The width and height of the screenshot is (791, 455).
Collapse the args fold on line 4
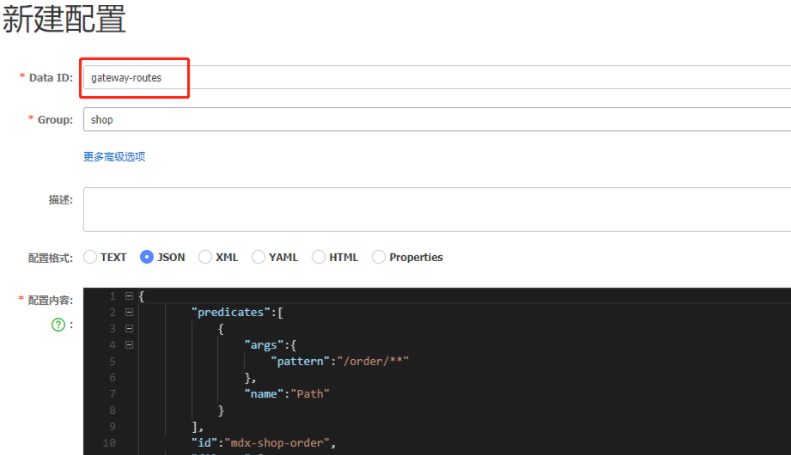tap(129, 345)
